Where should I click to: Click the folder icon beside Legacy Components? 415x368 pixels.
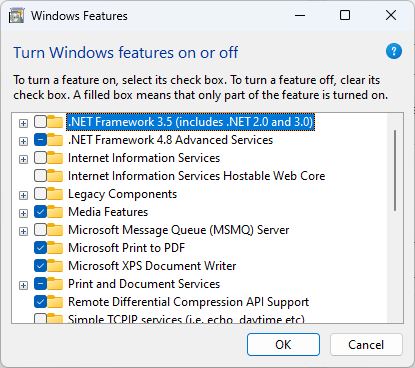pos(55,194)
